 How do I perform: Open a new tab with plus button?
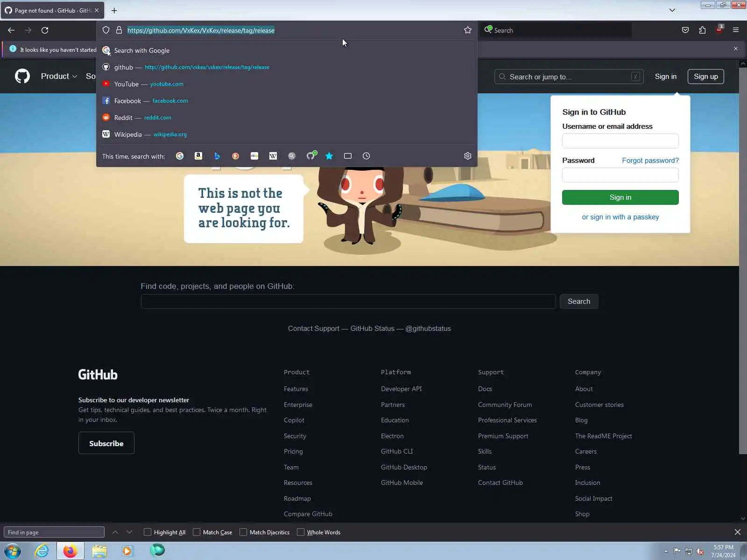(114, 10)
